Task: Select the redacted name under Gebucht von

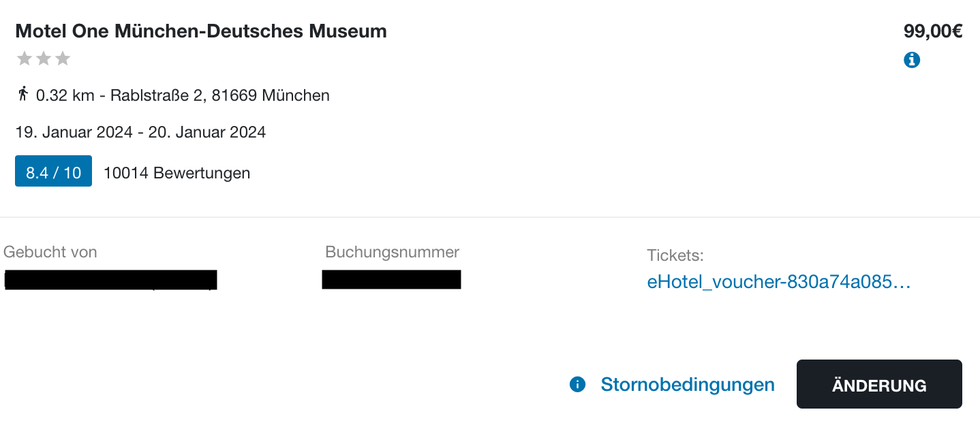Action: pyautogui.click(x=110, y=281)
